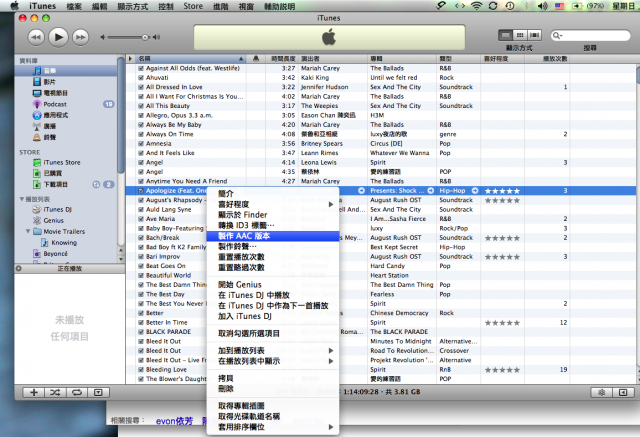640x437 pixels.
Task: Toggle the artwork viewer button
Action: pos(98,393)
